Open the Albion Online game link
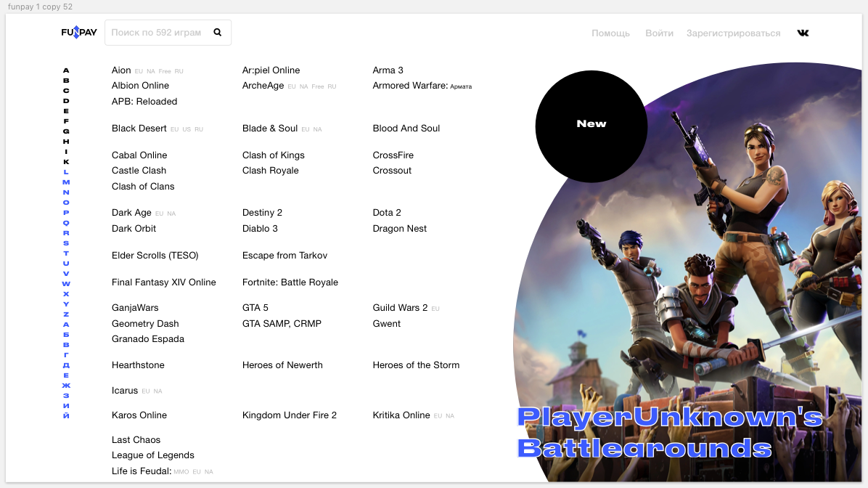The image size is (868, 488). [140, 86]
